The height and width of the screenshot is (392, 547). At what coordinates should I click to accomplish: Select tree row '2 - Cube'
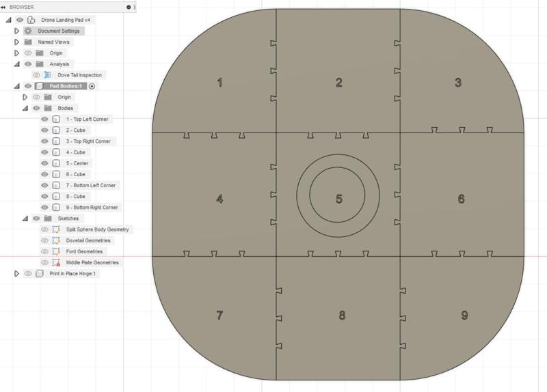pyautogui.click(x=76, y=130)
